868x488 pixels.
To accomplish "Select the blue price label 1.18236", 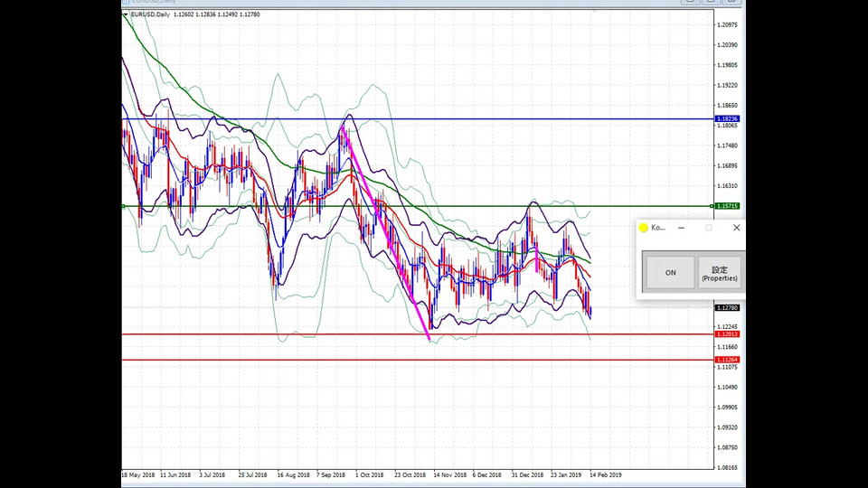I will tap(727, 119).
